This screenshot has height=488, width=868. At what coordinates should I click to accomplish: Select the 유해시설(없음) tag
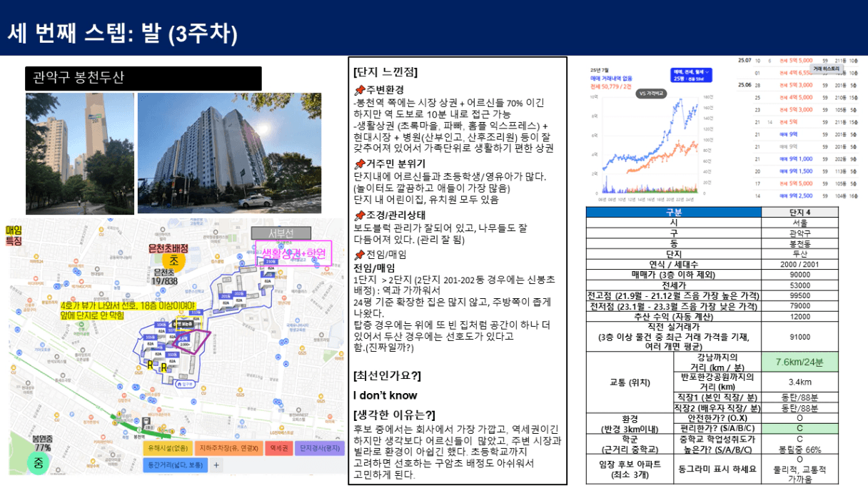(168, 448)
